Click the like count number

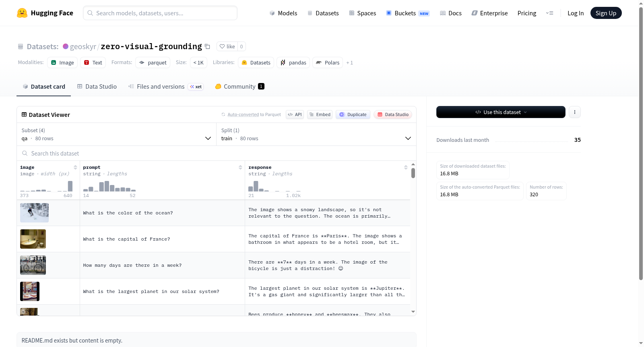[242, 46]
